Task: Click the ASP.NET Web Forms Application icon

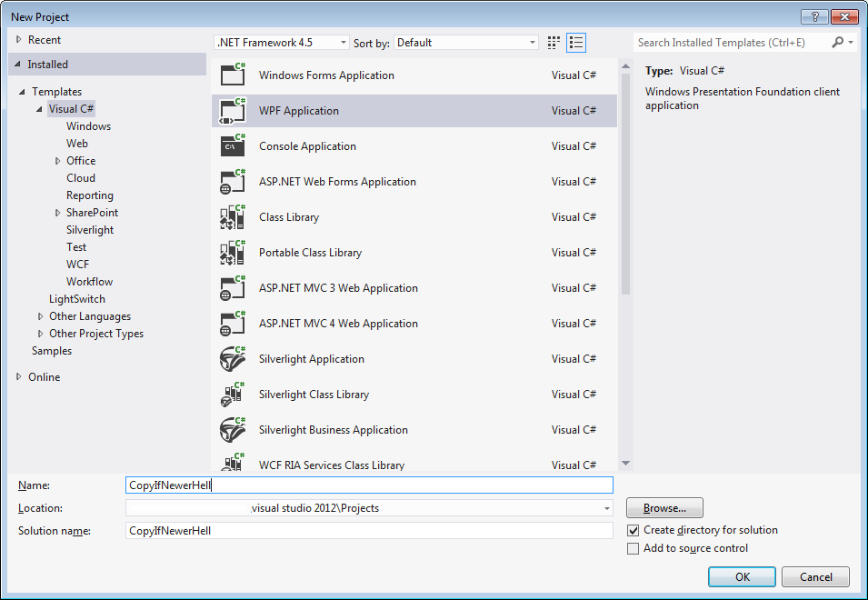Action: click(234, 182)
